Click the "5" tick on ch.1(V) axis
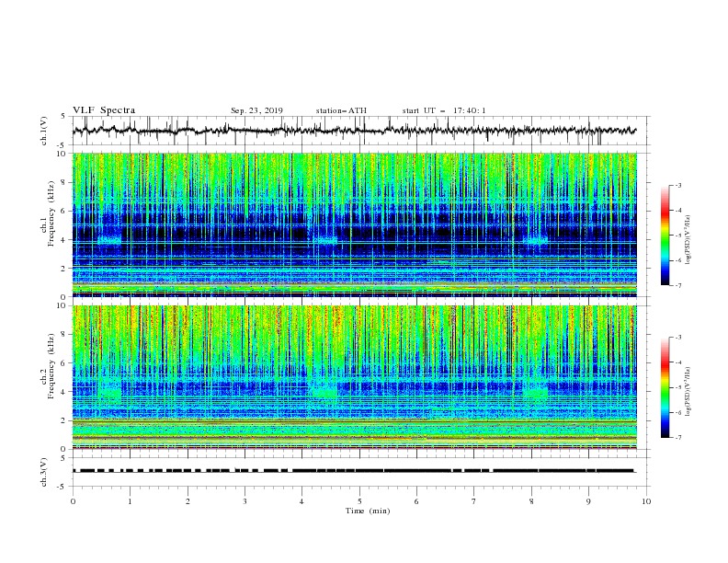Image resolution: width=728 pixels, height=563 pixels. [63, 116]
